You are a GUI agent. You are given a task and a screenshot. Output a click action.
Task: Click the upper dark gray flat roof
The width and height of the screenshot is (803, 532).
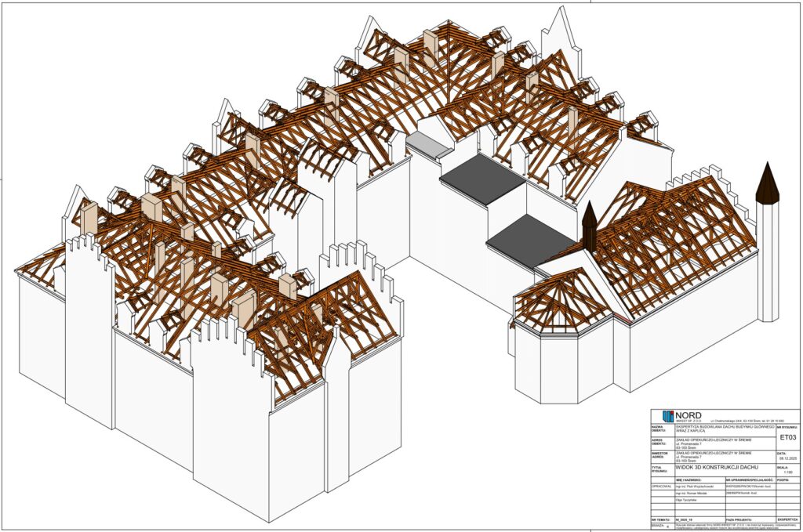tap(482, 178)
